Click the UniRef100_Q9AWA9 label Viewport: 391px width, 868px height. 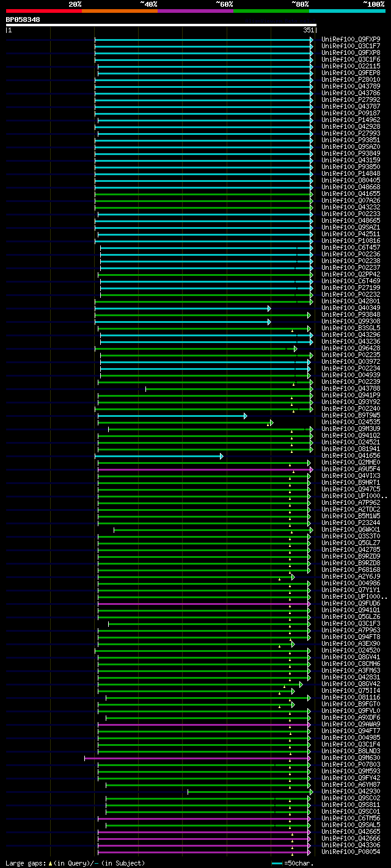(351, 725)
